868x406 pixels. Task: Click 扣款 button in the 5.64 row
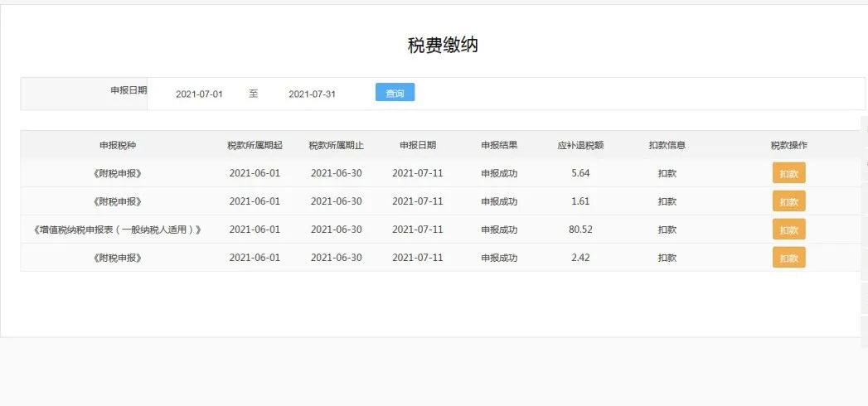(789, 173)
